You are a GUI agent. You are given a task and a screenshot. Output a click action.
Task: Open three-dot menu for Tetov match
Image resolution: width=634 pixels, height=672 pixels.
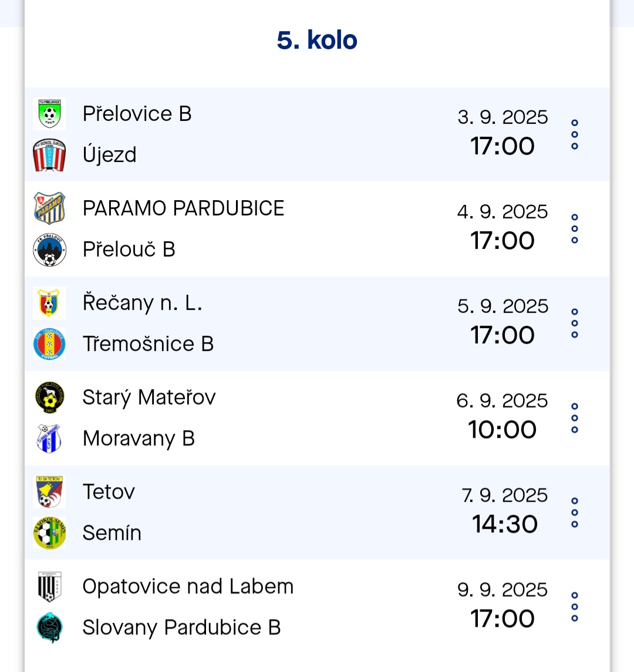[574, 512]
